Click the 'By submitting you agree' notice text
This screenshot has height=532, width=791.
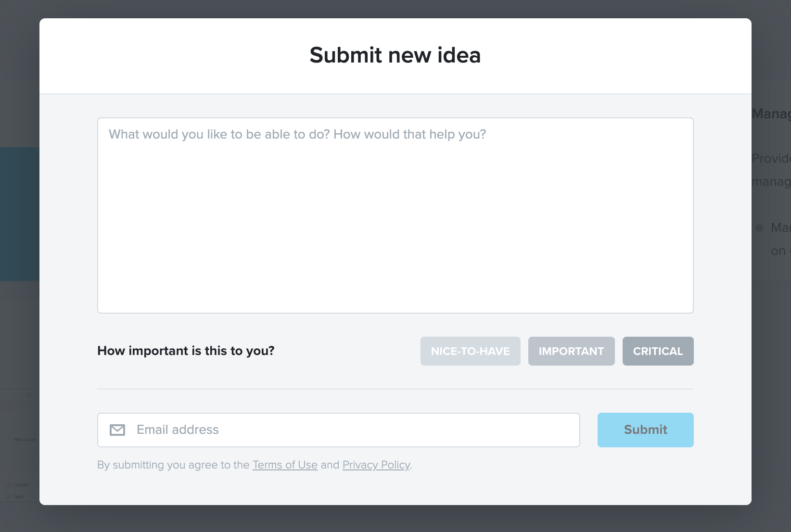[x=255, y=465]
